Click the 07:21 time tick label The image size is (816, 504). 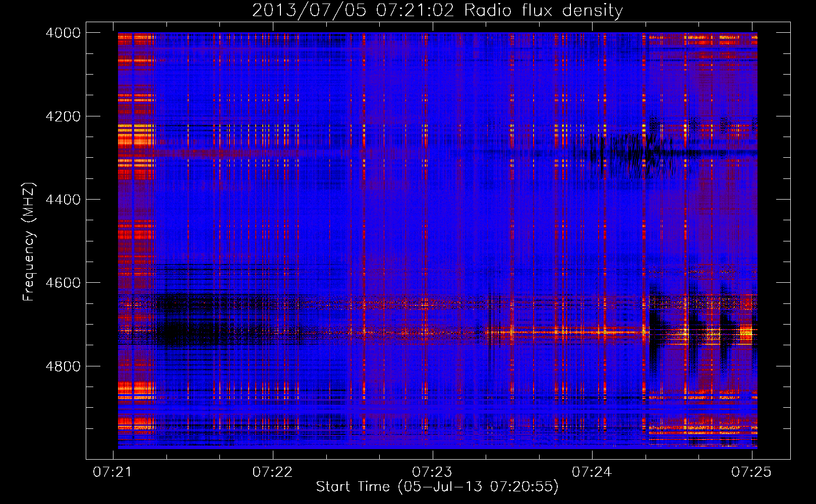113,472
